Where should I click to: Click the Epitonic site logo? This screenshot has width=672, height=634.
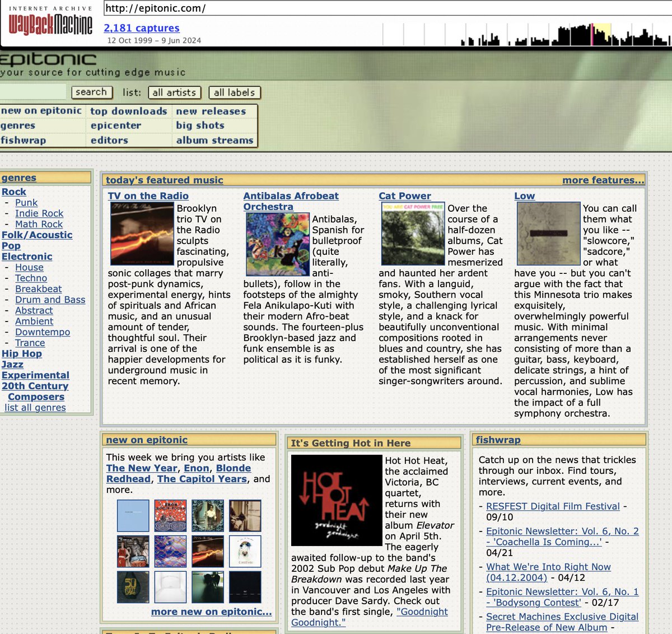tap(48, 59)
